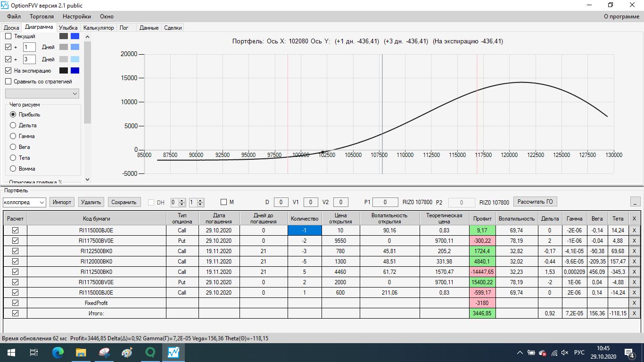The height and width of the screenshot is (362, 644).
Task: Delete the row with profit 9,17
Action: point(634,230)
